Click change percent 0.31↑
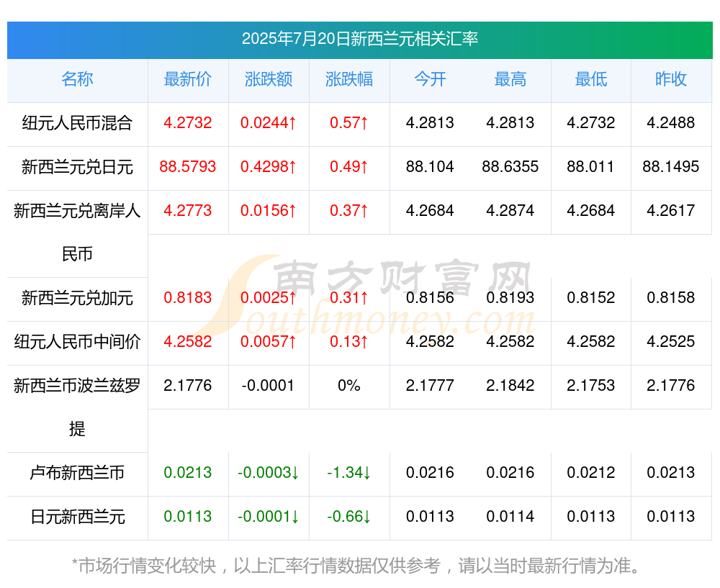 click(349, 298)
